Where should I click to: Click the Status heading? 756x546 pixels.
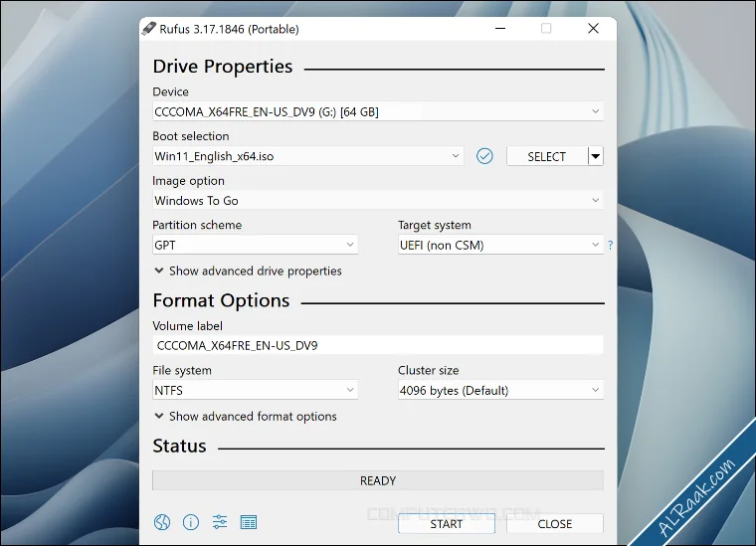pos(179,446)
